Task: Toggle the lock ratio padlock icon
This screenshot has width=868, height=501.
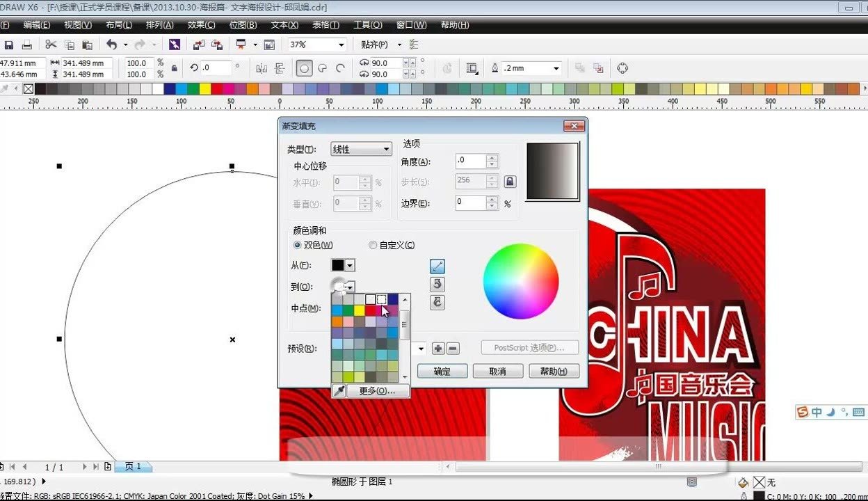Action: [174, 68]
